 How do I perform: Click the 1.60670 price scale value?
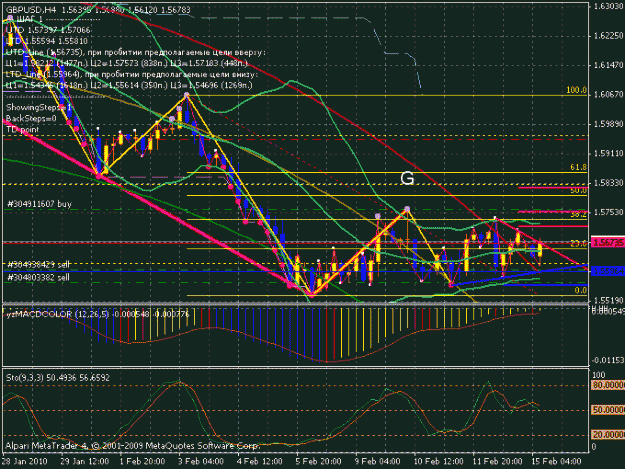click(x=608, y=94)
